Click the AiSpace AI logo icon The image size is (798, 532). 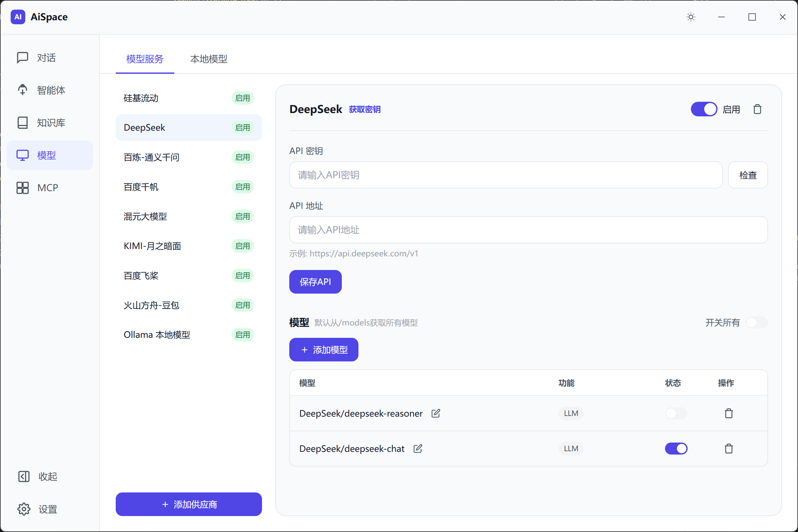coord(18,17)
